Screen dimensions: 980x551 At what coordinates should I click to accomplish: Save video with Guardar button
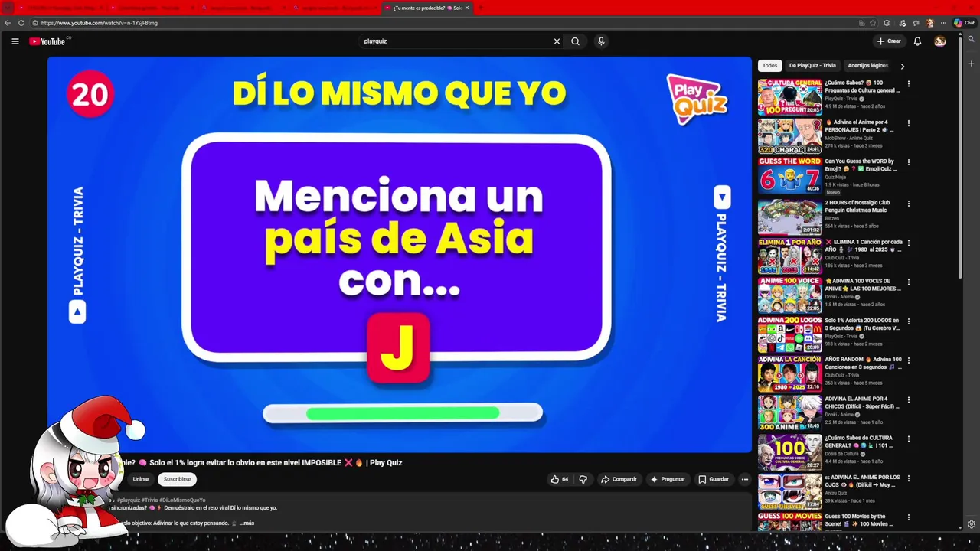(714, 479)
